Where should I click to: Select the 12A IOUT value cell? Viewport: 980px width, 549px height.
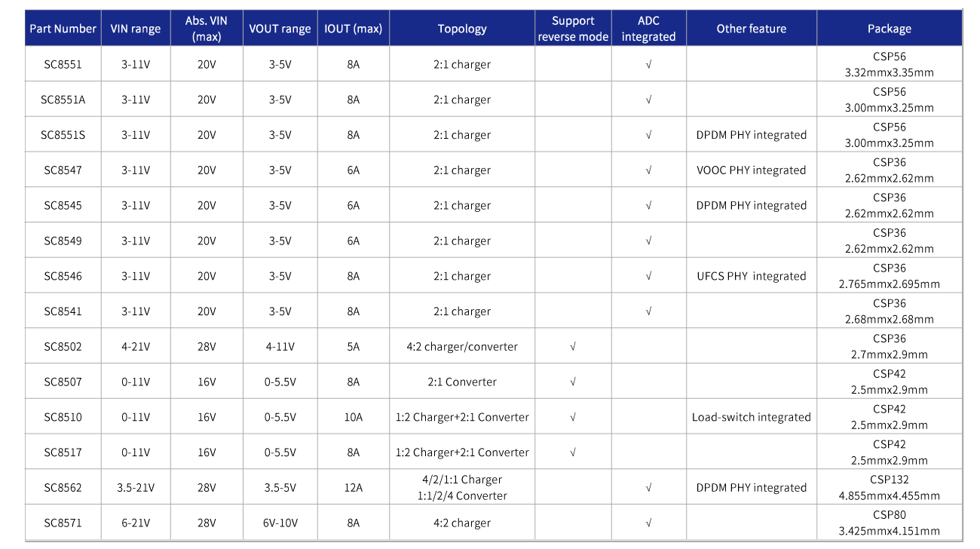(354, 488)
